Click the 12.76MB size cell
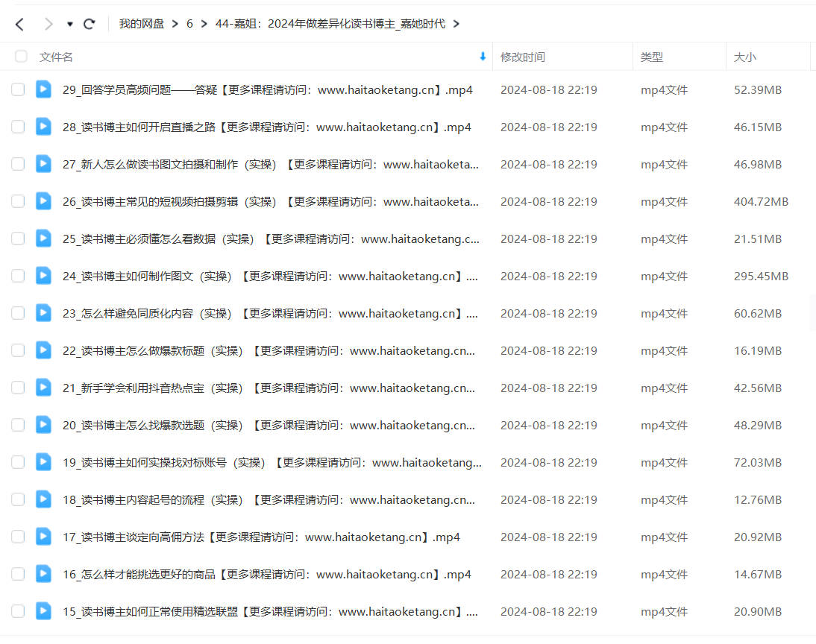Image resolution: width=816 pixels, height=644 pixels. pyautogui.click(x=758, y=500)
